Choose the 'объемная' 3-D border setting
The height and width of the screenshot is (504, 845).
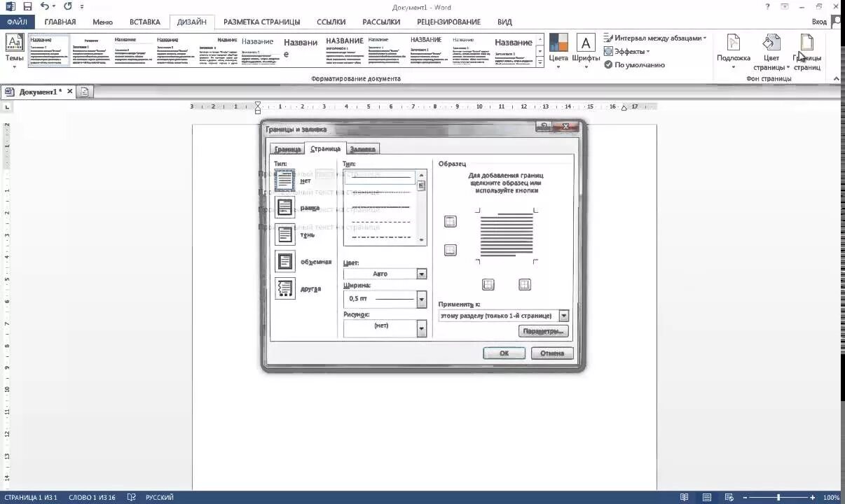284,261
